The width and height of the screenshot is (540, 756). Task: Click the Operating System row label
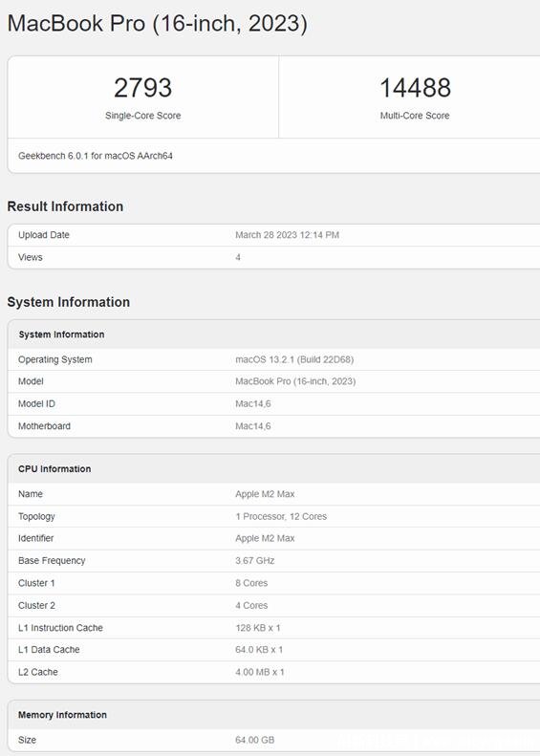pyautogui.click(x=55, y=359)
